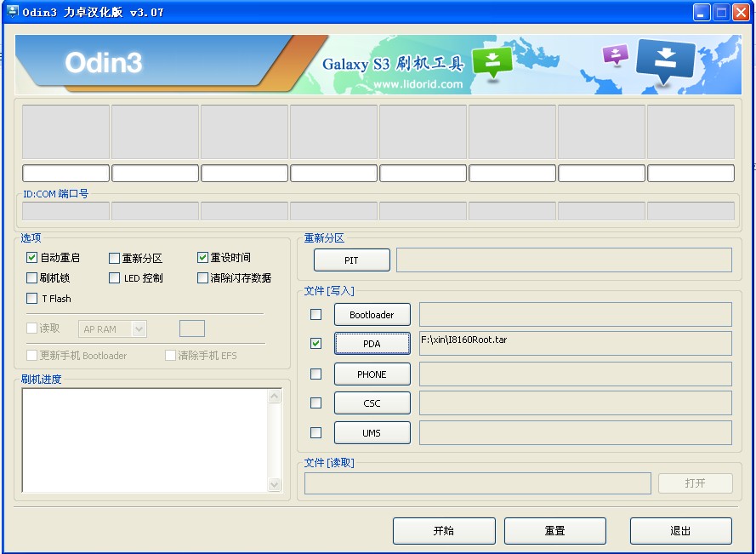This screenshot has height=554, width=756.
Task: Uncheck the PDA file checkbox
Action: tap(315, 343)
